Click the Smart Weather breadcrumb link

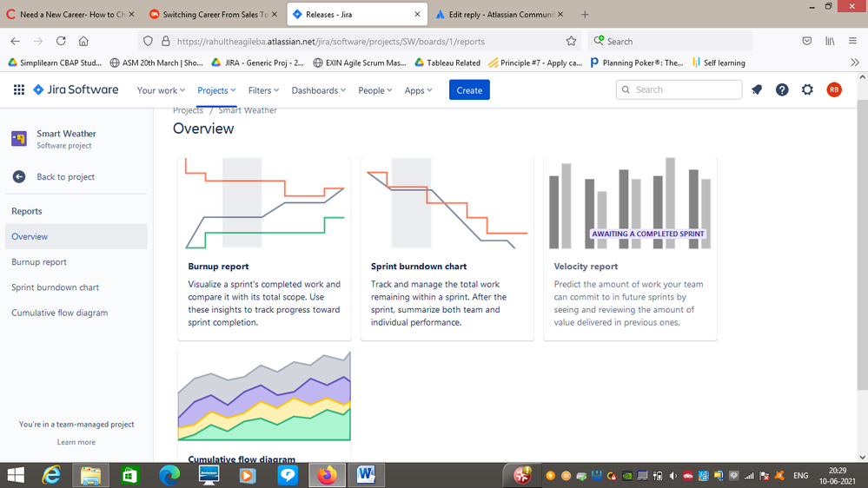tap(248, 110)
